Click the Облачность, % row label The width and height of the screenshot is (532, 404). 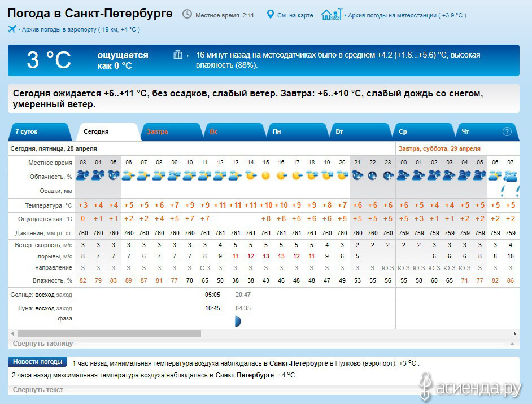coord(51,177)
